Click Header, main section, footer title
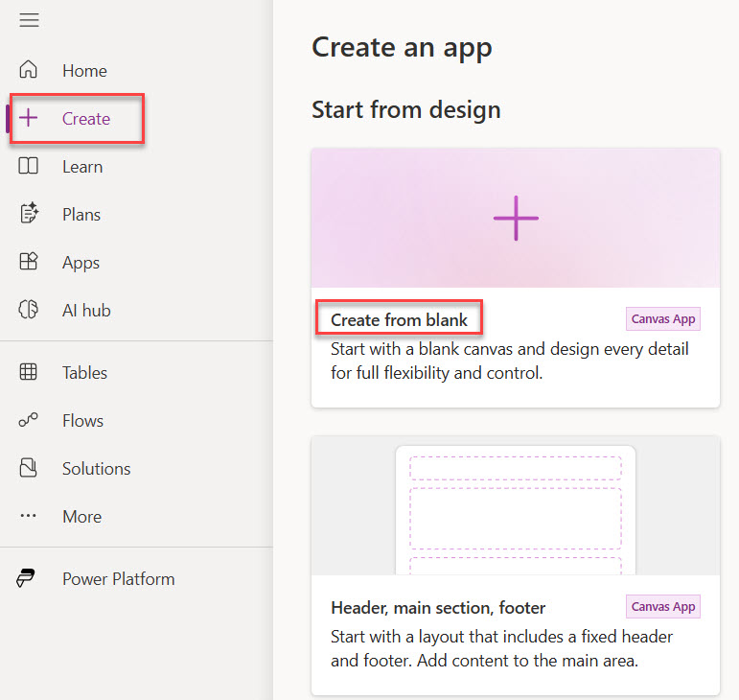Image resolution: width=739 pixels, height=700 pixels. coord(438,608)
